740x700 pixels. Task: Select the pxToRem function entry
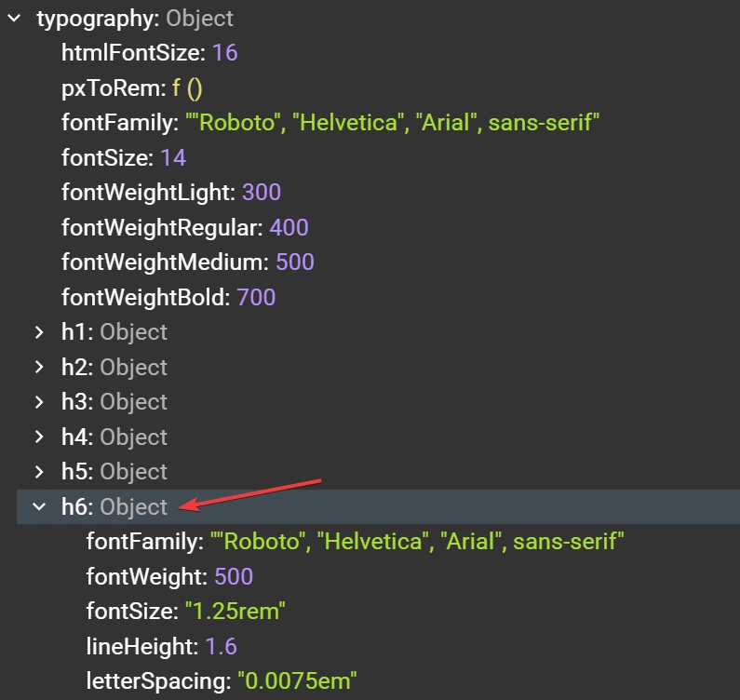coord(132,88)
